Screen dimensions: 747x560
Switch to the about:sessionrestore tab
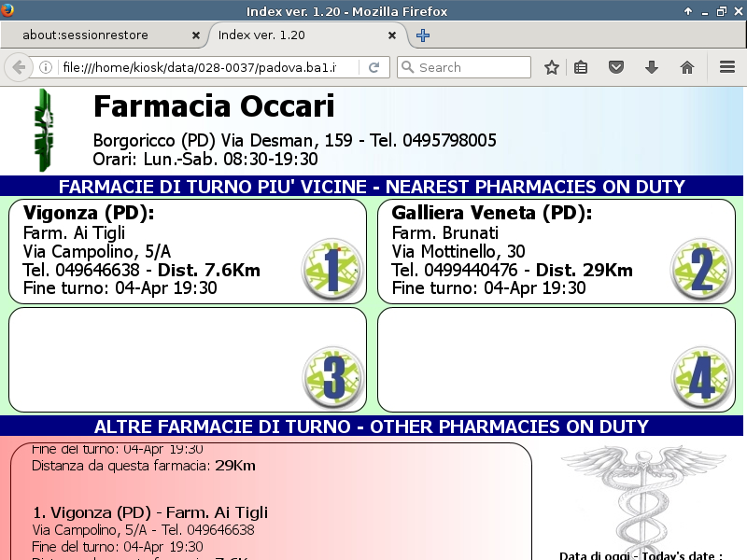[98, 35]
